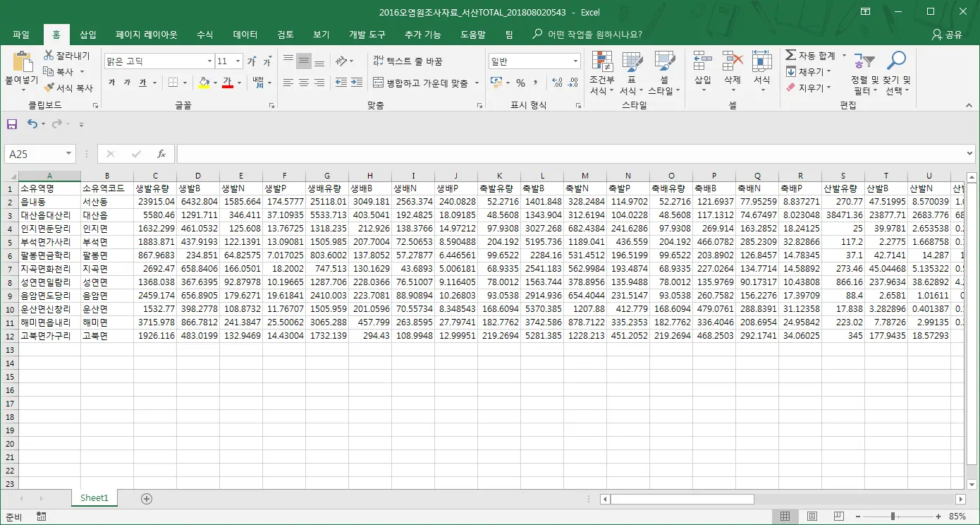Open Find & Select (찾기 및 선택) magnifier

click(897, 73)
